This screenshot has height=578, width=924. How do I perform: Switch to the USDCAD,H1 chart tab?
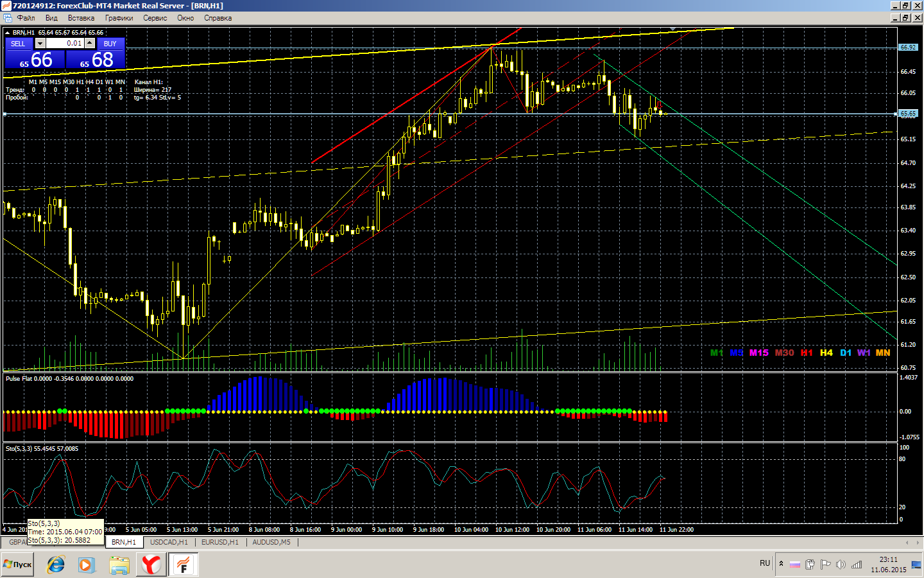(169, 542)
